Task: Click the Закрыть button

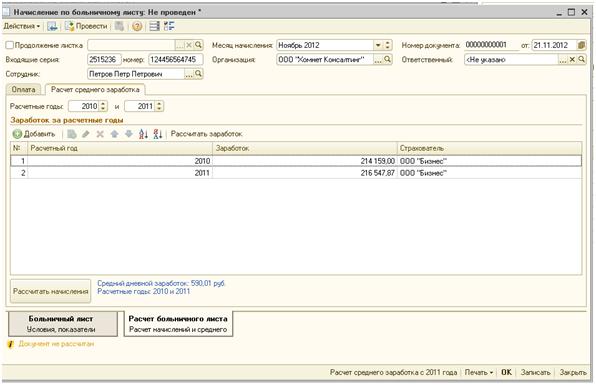Action: [x=573, y=373]
